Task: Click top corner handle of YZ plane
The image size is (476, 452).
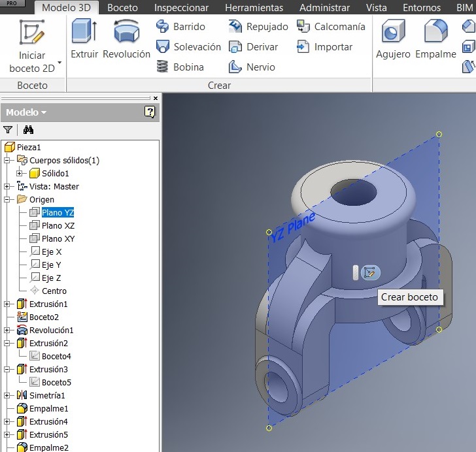Action: click(439, 134)
